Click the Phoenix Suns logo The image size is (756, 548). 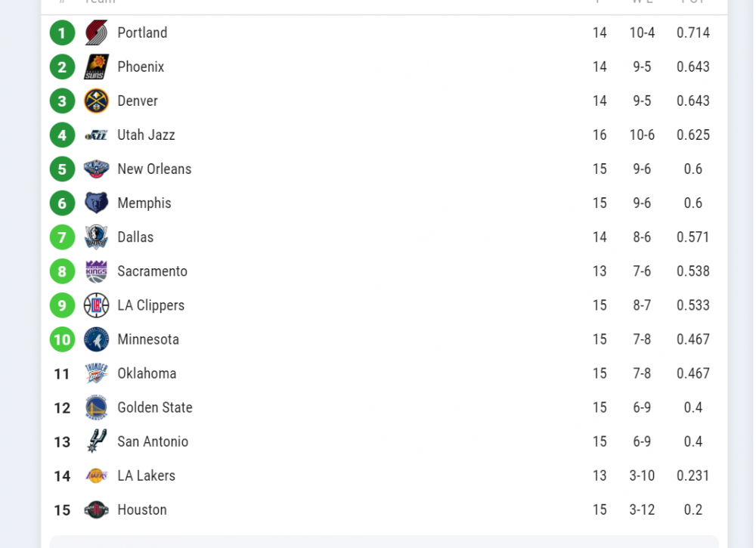(97, 67)
